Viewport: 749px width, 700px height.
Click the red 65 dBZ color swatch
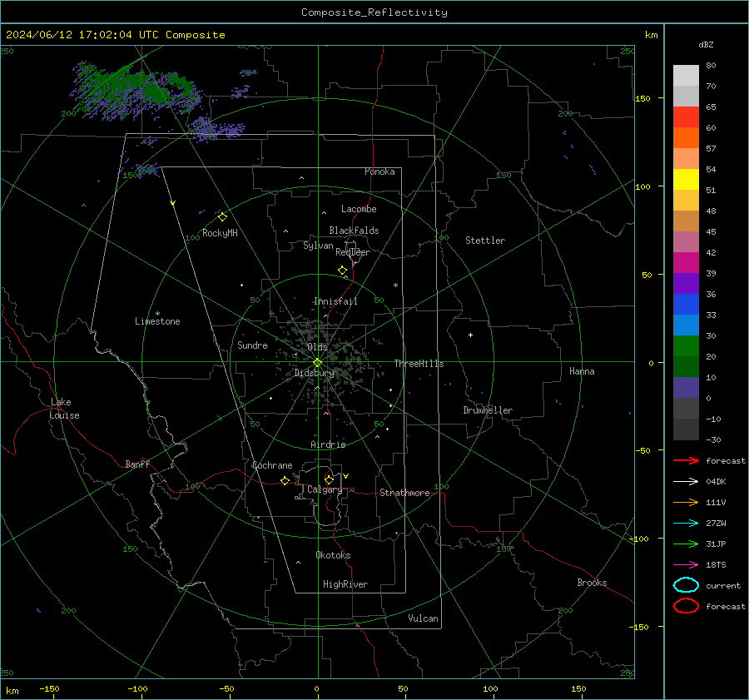tap(686, 117)
